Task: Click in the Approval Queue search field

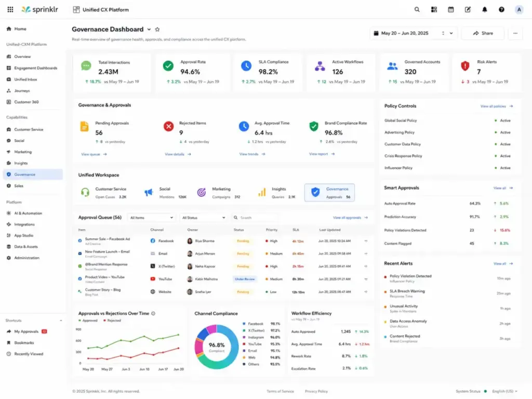Action: (x=255, y=218)
